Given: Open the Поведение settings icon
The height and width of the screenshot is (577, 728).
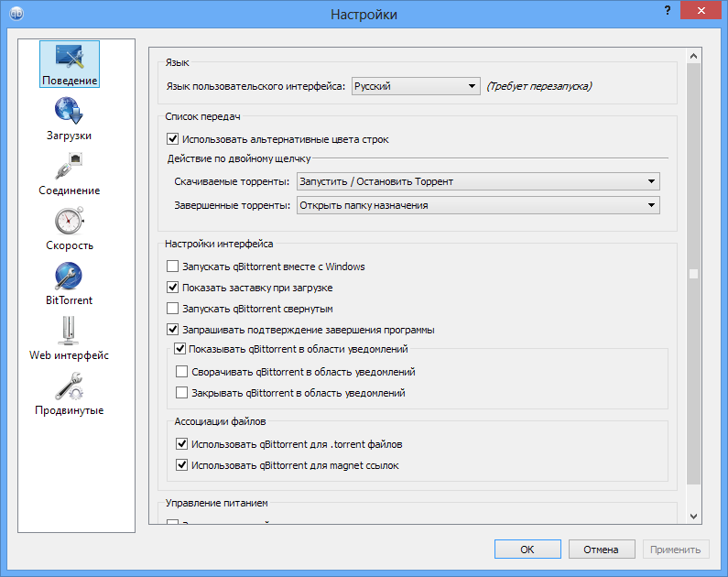Looking at the screenshot, I should pyautogui.click(x=70, y=57).
